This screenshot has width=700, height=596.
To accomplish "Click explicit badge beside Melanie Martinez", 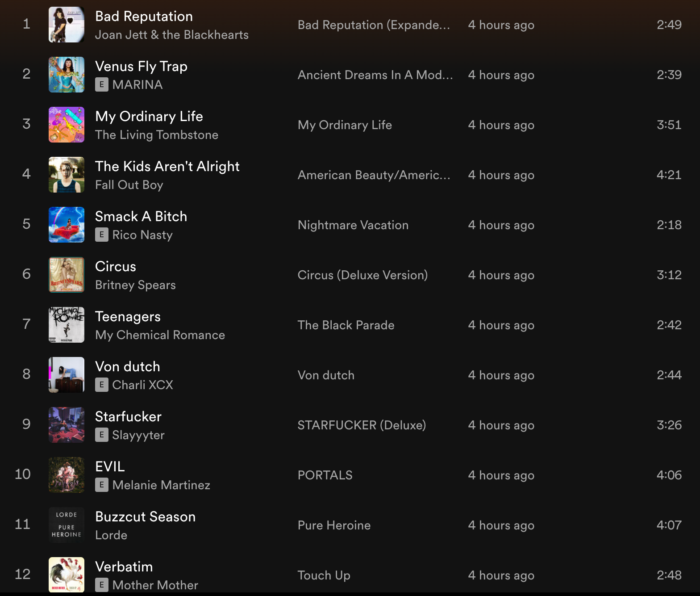I will [x=102, y=485].
